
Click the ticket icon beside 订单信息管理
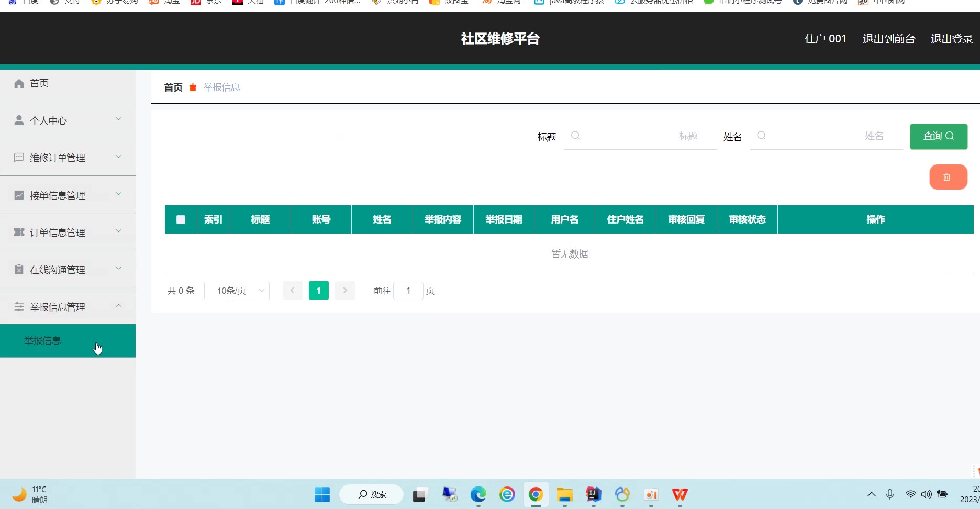(19, 233)
